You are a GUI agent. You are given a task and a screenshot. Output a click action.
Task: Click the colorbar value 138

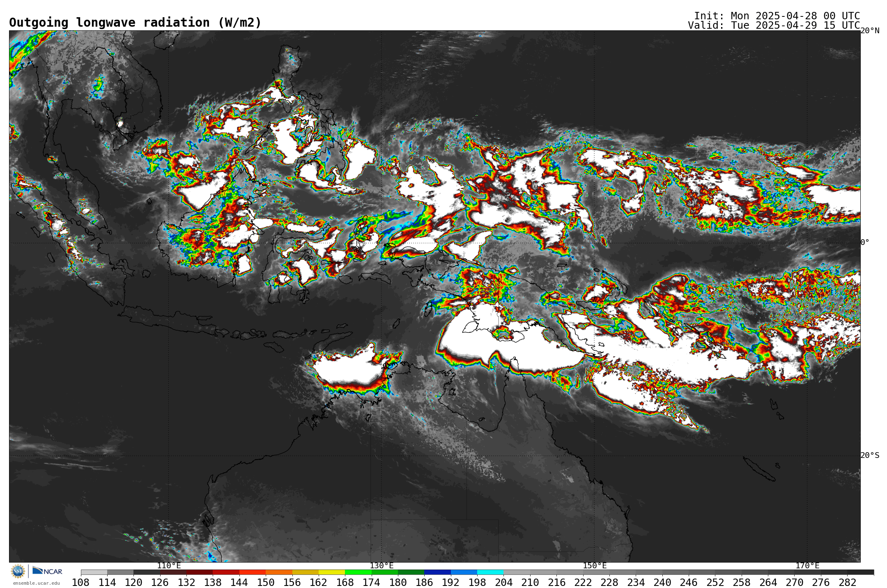click(x=213, y=582)
